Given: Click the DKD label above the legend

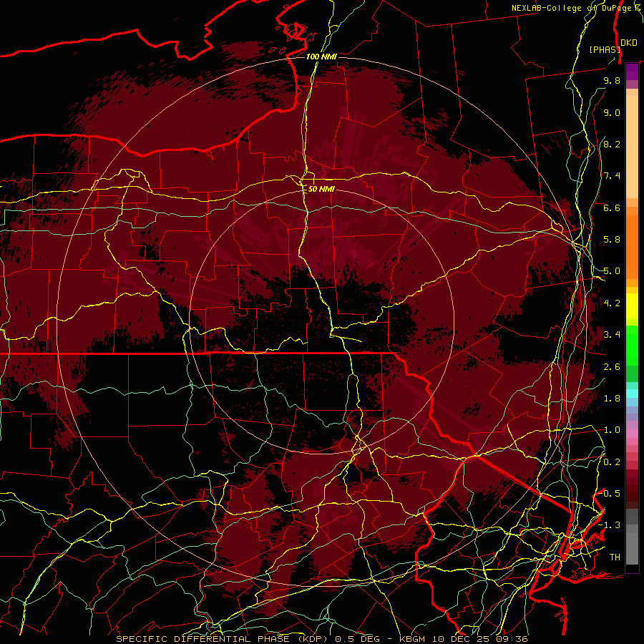Looking at the screenshot, I should point(629,43).
